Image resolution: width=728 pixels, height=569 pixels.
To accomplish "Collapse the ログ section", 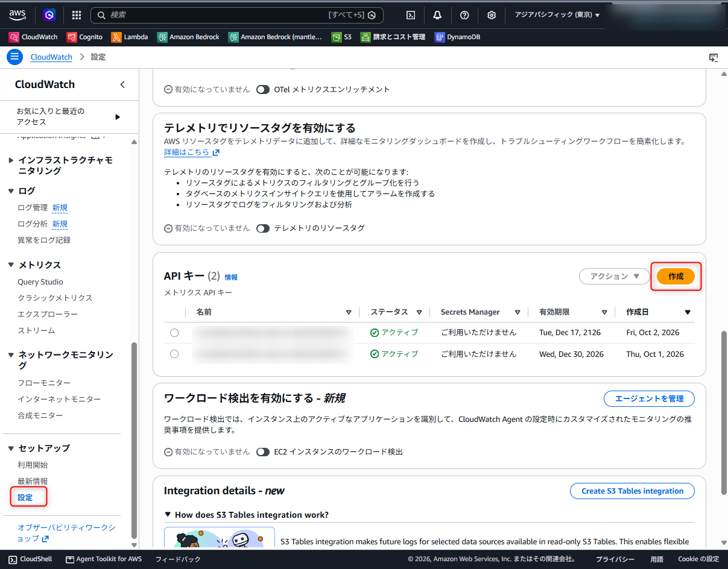I will pos(11,191).
